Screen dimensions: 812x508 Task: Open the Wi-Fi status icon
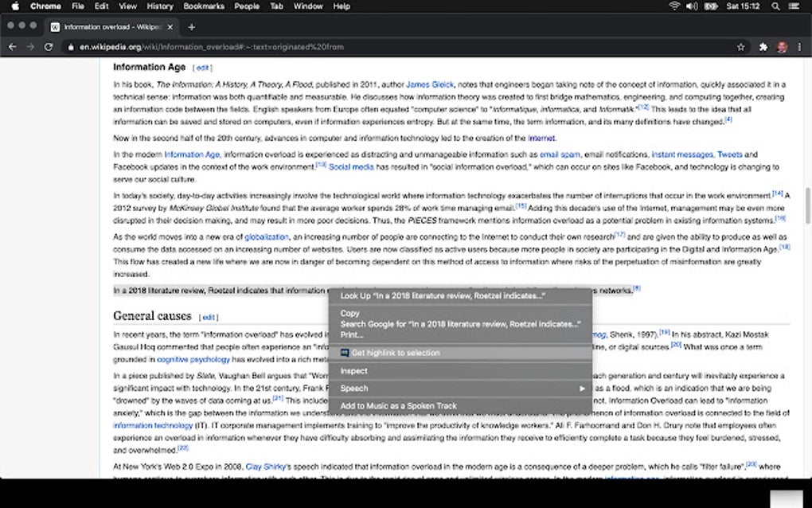(x=673, y=6)
